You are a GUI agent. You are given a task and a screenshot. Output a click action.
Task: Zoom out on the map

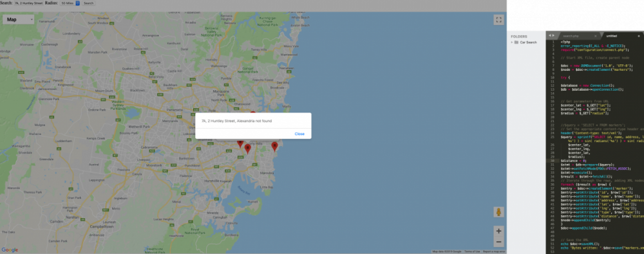498,242
